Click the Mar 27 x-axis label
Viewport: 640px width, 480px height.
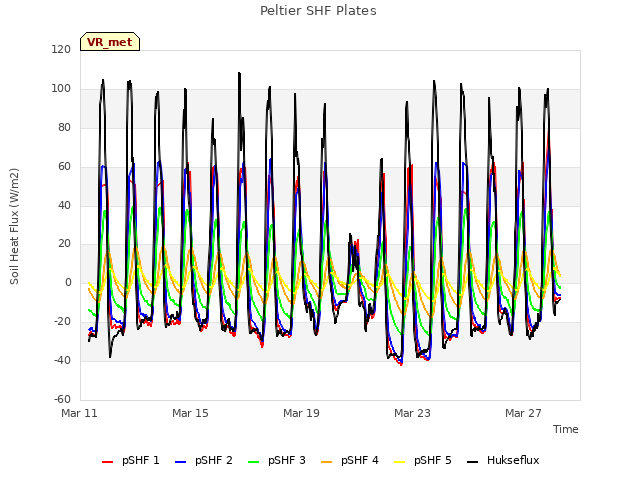[523, 413]
